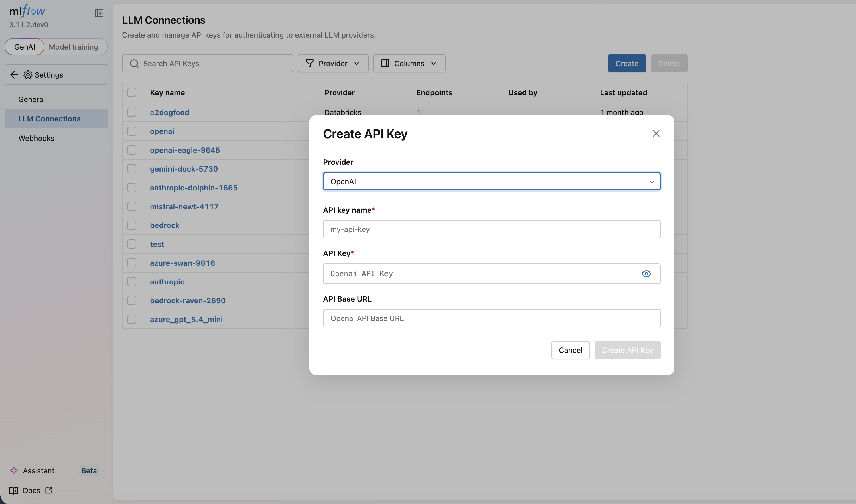This screenshot has height=504, width=856.
Task: Open the Docs link
Action: 31,490
